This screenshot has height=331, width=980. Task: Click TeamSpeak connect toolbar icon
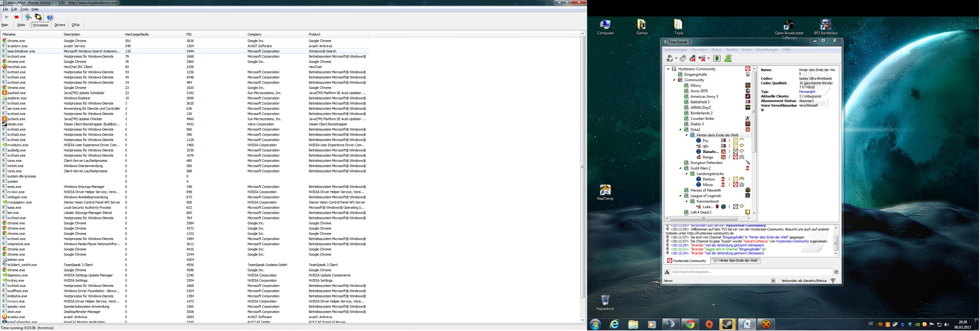point(670,58)
